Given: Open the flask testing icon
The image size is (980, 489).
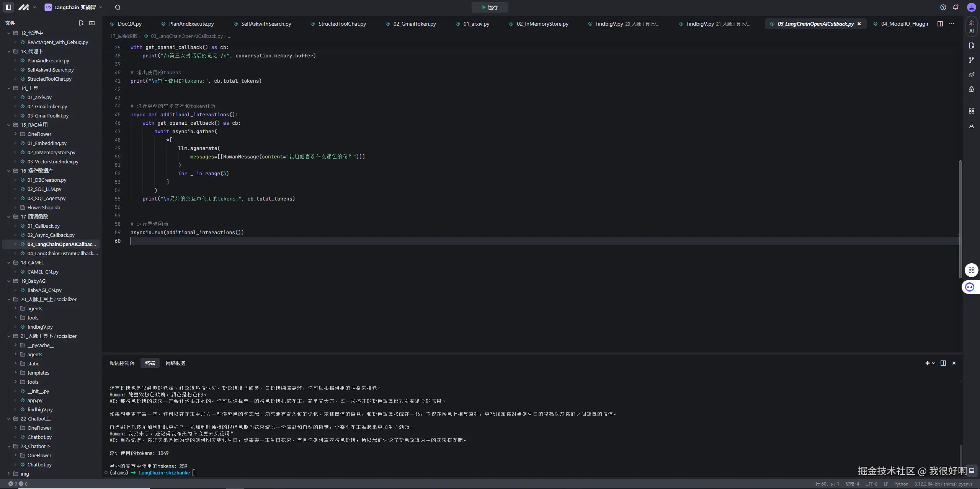Looking at the screenshot, I should 971,126.
